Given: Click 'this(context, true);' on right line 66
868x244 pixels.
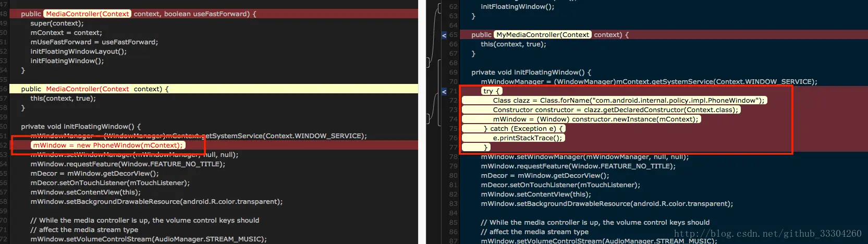Looking at the screenshot, I should [514, 44].
